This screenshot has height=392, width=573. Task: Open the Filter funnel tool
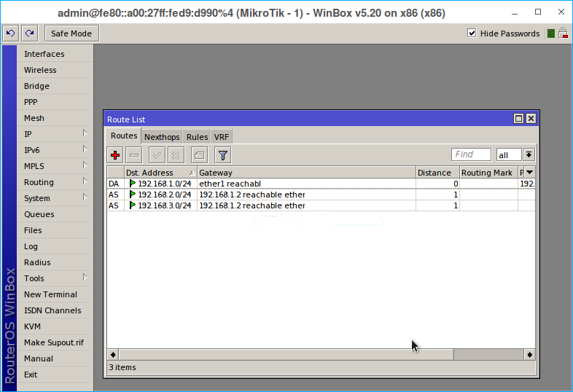222,155
